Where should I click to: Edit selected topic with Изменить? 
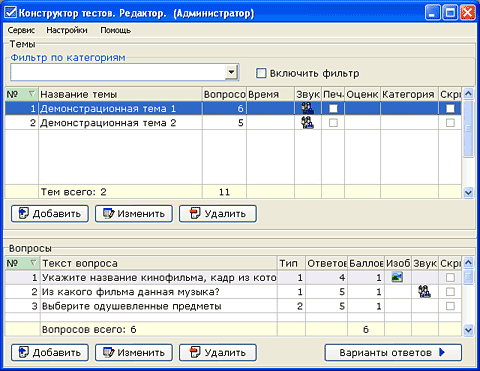(x=134, y=214)
